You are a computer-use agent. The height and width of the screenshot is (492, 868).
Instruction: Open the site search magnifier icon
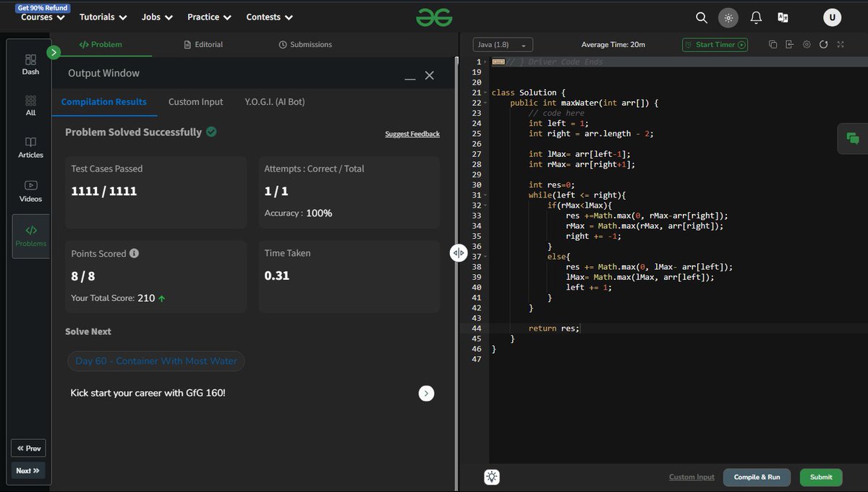701,17
